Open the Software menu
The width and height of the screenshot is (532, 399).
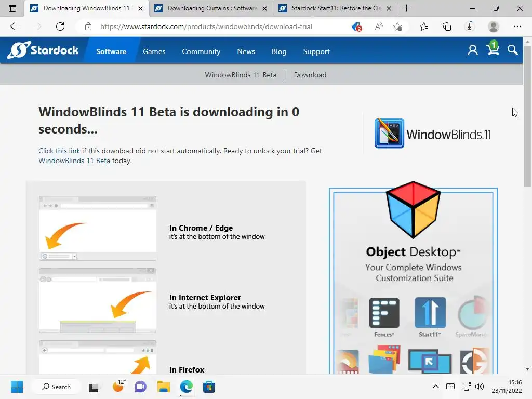pyautogui.click(x=111, y=51)
